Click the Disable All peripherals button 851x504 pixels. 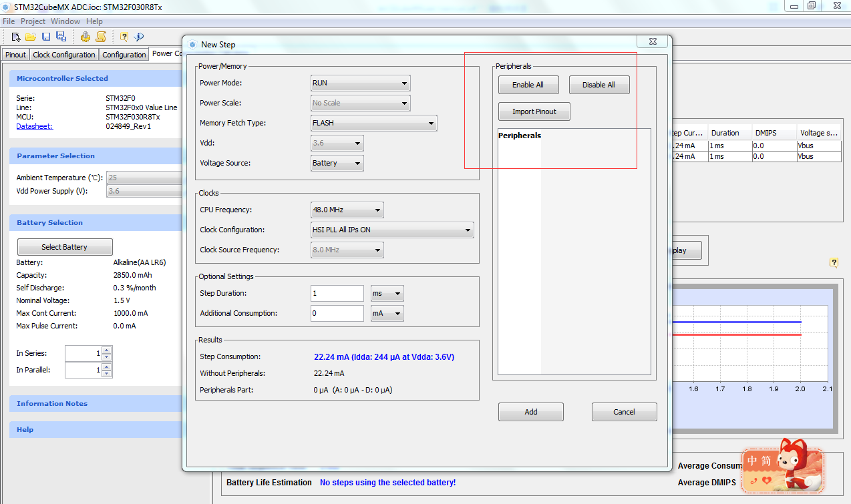[x=599, y=85]
